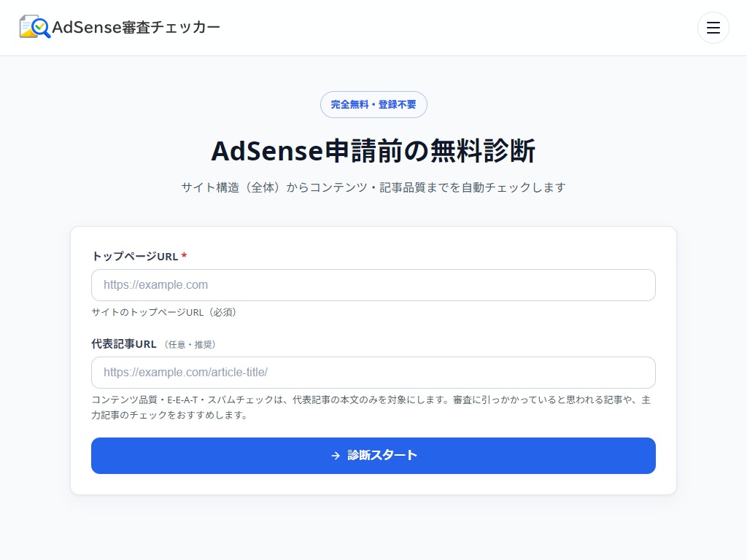
Task: Click the サイト構造（全体）subtitle text
Action: pyautogui.click(x=373, y=187)
